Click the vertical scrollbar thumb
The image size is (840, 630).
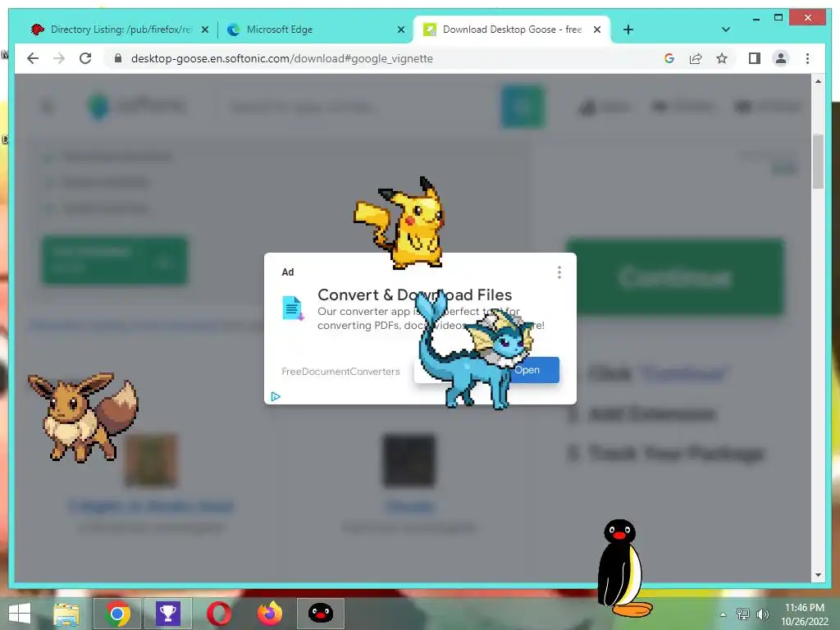pos(818,162)
